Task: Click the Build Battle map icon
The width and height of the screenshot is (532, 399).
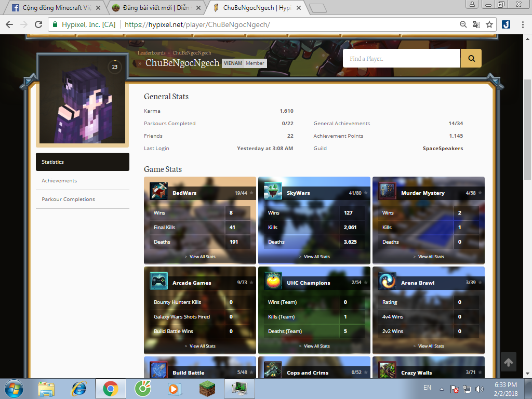Action: coord(158,370)
